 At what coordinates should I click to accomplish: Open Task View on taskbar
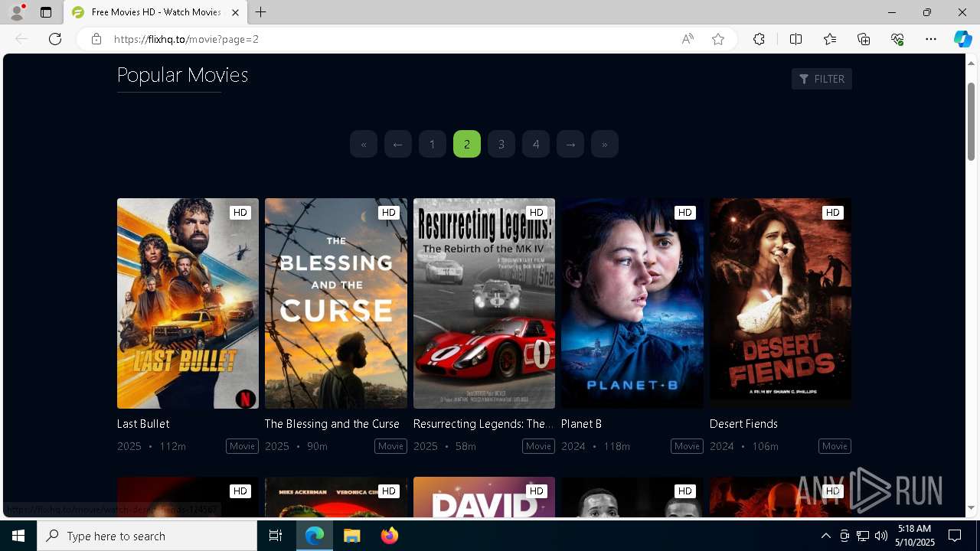pyautogui.click(x=276, y=536)
